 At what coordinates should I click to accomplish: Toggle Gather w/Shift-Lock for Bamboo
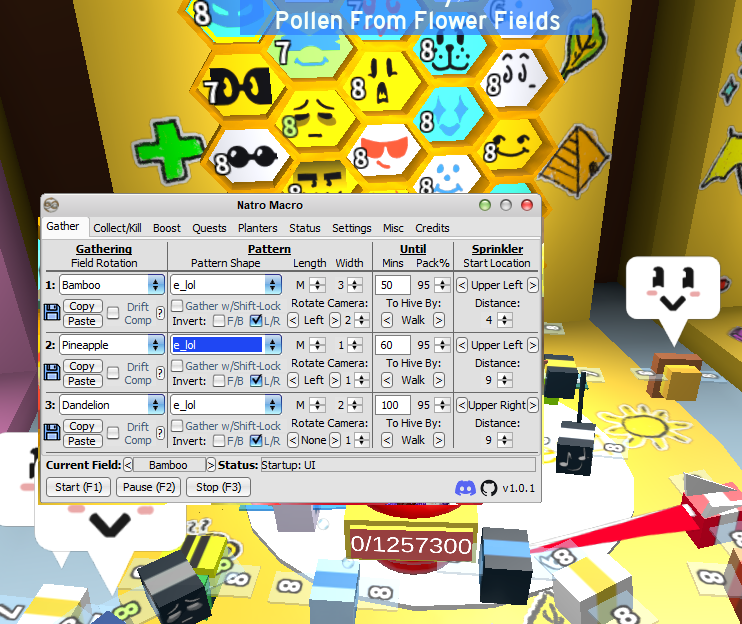pos(177,306)
